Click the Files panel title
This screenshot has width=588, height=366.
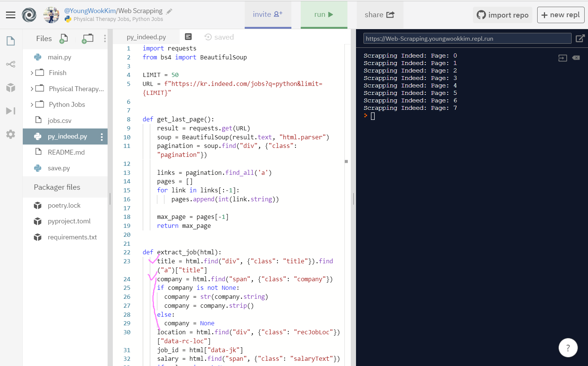(44, 38)
